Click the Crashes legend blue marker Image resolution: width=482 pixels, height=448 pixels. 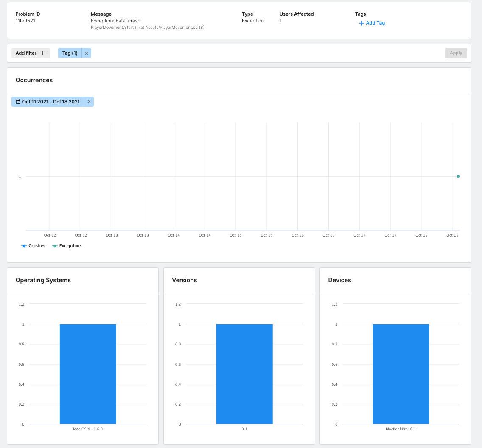[x=24, y=246]
